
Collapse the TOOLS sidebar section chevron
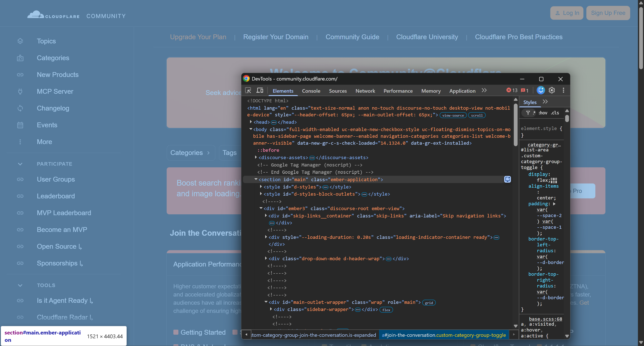click(20, 285)
